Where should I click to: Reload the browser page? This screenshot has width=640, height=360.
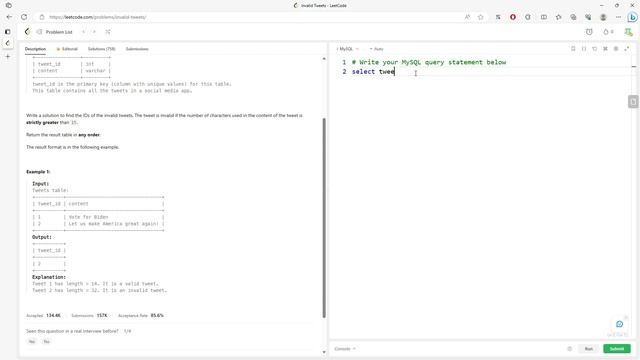click(24, 17)
